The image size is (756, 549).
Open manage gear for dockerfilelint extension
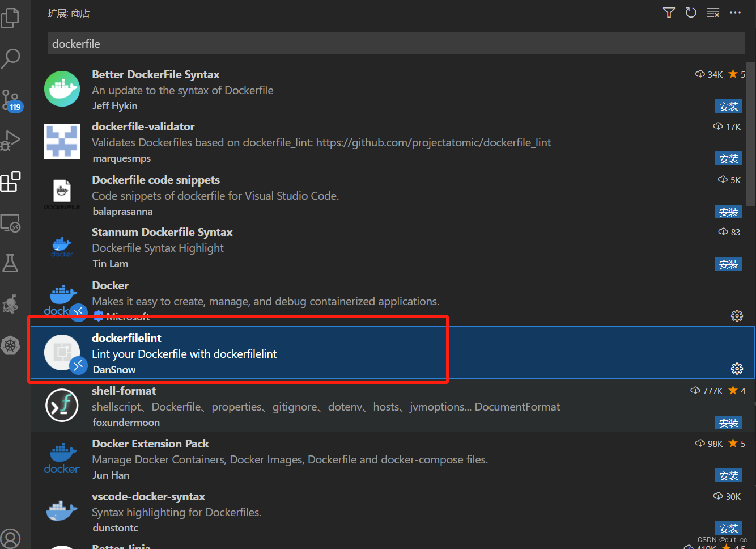coord(737,369)
